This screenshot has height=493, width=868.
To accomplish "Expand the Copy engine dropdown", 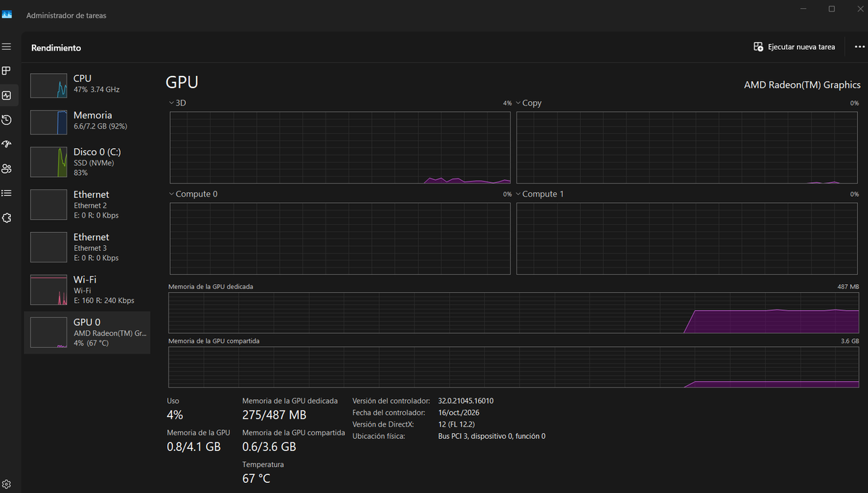I will pos(528,103).
